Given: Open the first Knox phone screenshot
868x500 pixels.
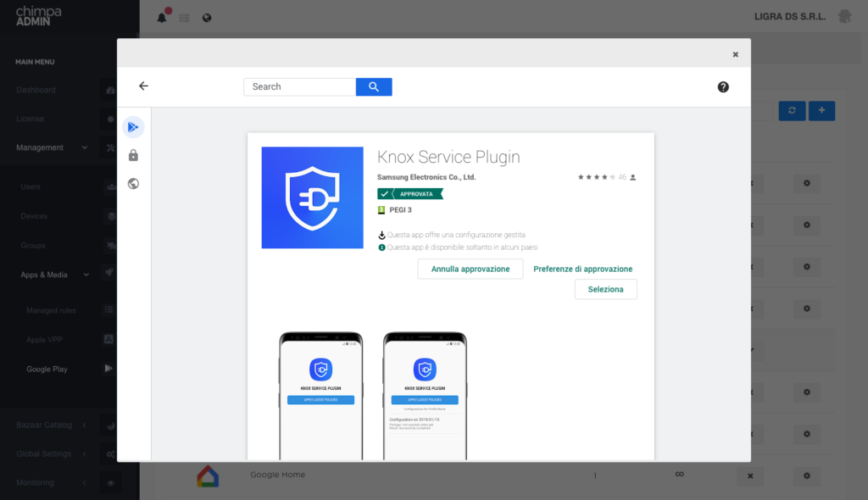Looking at the screenshot, I should pyautogui.click(x=321, y=396).
